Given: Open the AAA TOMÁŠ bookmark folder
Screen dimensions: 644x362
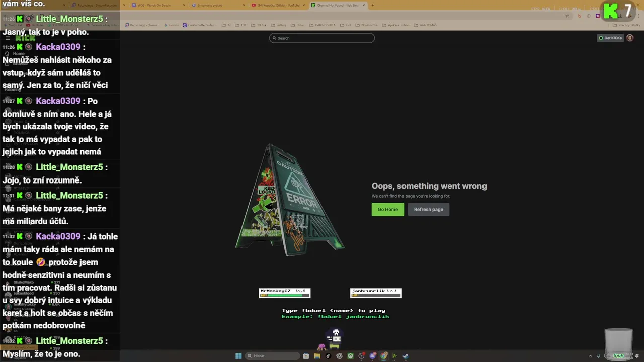Looking at the screenshot, I should pos(425,25).
